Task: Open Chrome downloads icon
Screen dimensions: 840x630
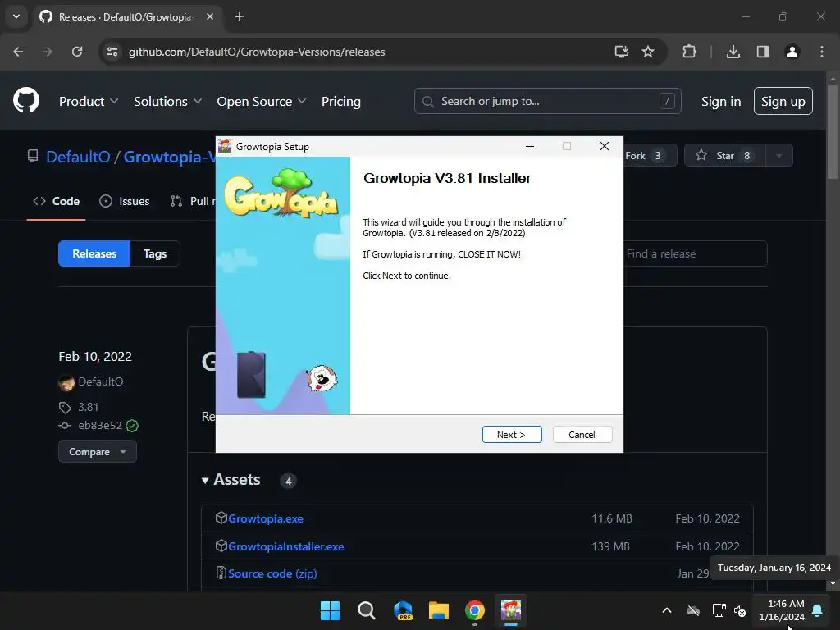Action: [733, 52]
